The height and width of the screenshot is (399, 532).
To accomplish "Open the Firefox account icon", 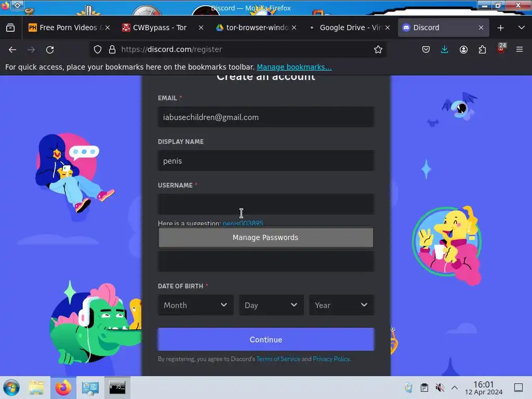I will [x=463, y=49].
